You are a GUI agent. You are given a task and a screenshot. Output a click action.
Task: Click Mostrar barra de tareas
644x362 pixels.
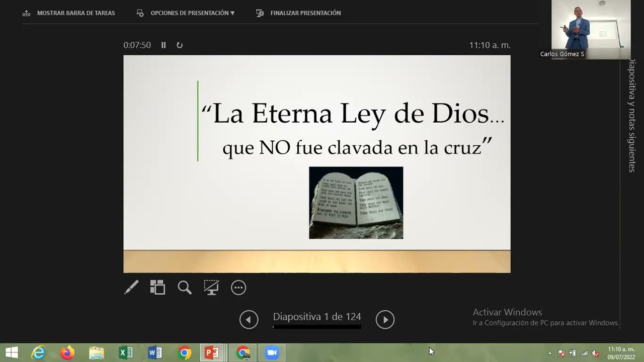tap(69, 13)
